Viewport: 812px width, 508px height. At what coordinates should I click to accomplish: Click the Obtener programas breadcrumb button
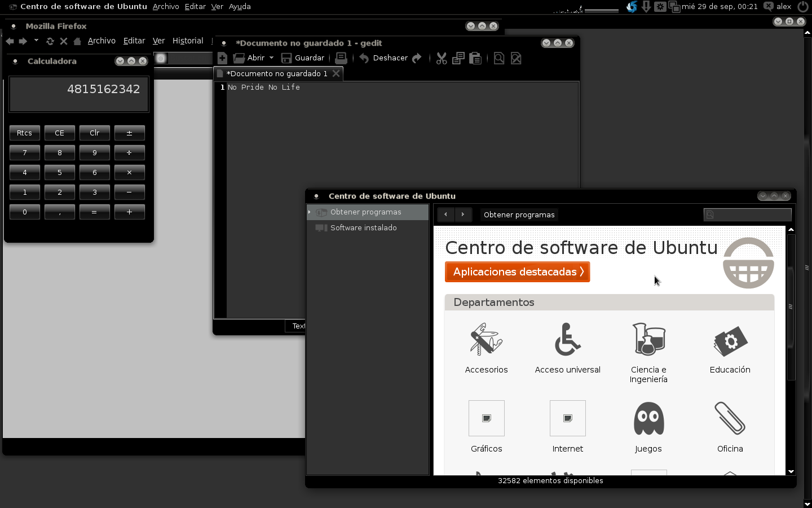pyautogui.click(x=519, y=214)
